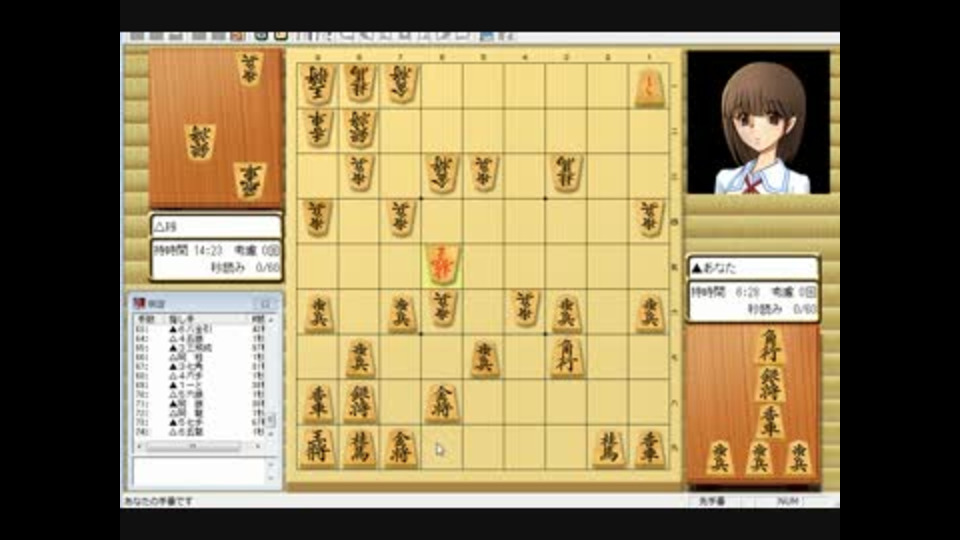Select the red promoted と piece on 1一
Image resolution: width=960 pixels, height=540 pixels.
[x=649, y=87]
